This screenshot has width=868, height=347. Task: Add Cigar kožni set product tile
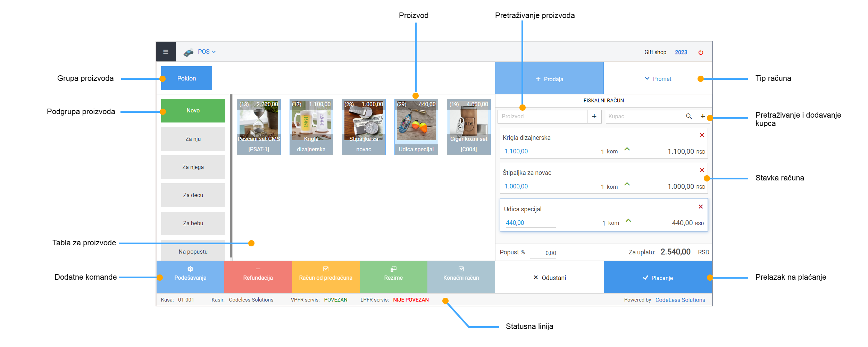click(469, 127)
